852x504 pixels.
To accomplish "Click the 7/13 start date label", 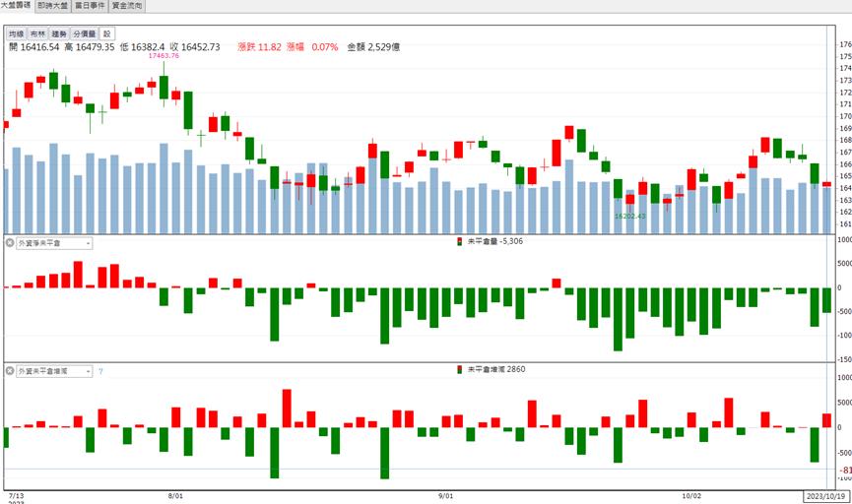I will (17, 496).
